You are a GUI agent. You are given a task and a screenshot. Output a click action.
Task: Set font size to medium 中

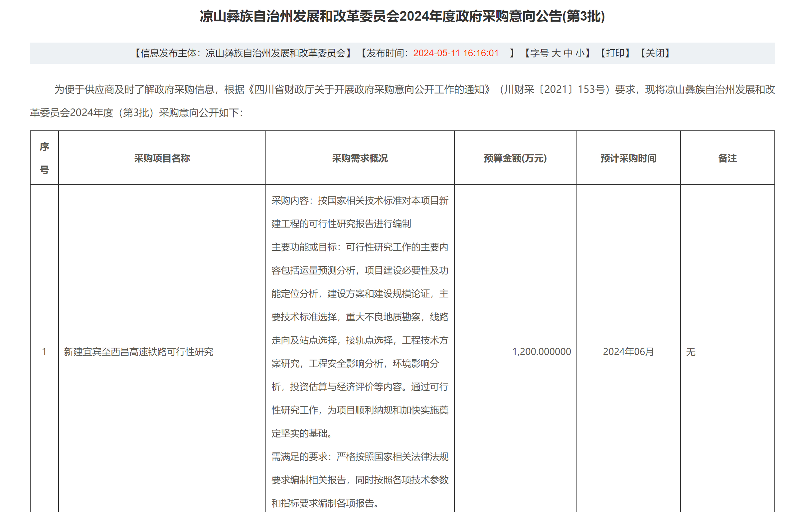click(568, 53)
